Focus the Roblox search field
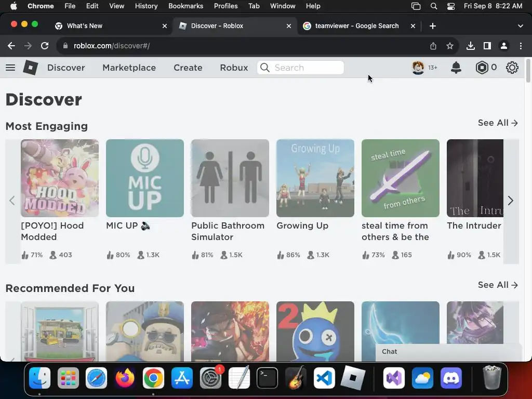The width and height of the screenshot is (532, 399). pos(301,68)
